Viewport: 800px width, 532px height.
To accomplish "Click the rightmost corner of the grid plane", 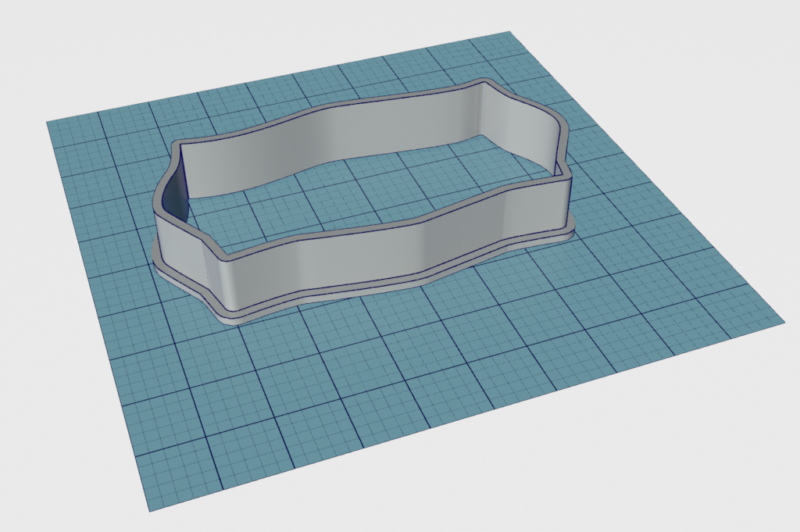I will (782, 320).
